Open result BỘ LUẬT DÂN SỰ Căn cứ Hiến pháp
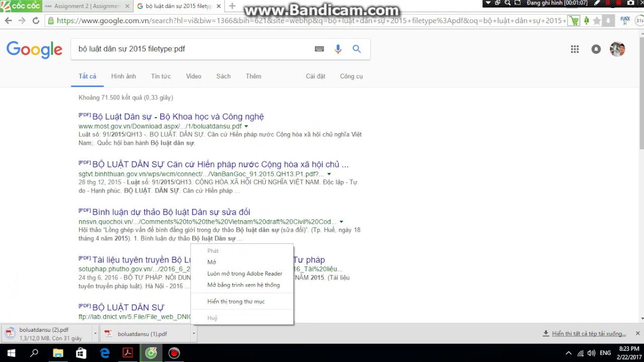This screenshot has height=362, width=644. [220, 164]
